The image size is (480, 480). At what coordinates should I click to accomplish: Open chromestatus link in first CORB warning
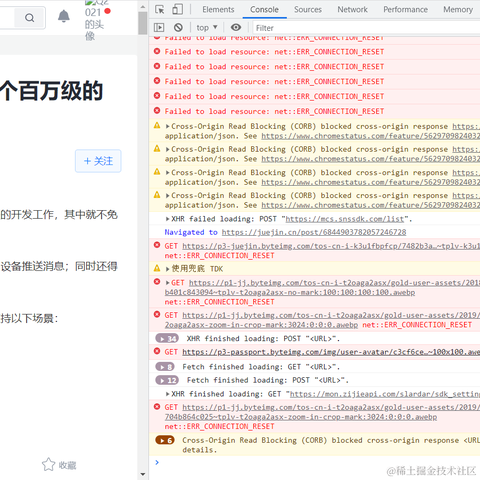point(371,136)
